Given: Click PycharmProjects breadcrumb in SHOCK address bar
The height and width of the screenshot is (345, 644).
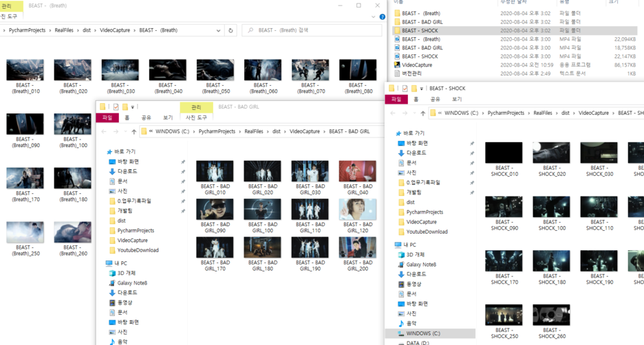Looking at the screenshot, I should tap(506, 113).
